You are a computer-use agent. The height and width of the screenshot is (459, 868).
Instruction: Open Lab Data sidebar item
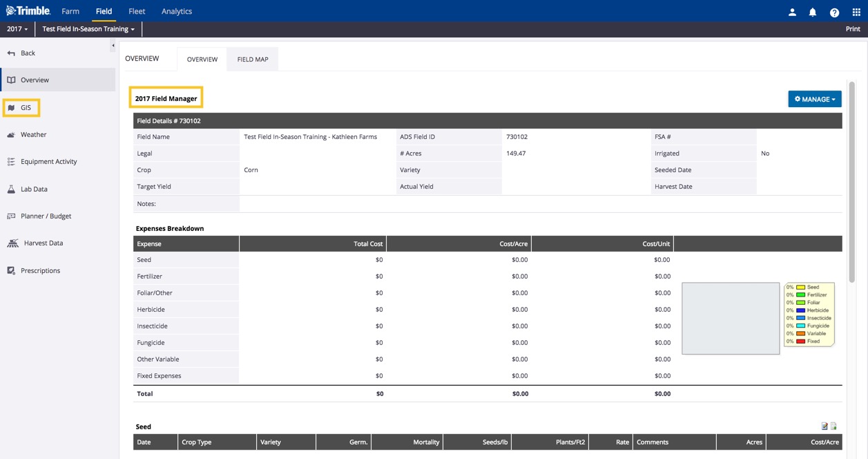coord(34,189)
